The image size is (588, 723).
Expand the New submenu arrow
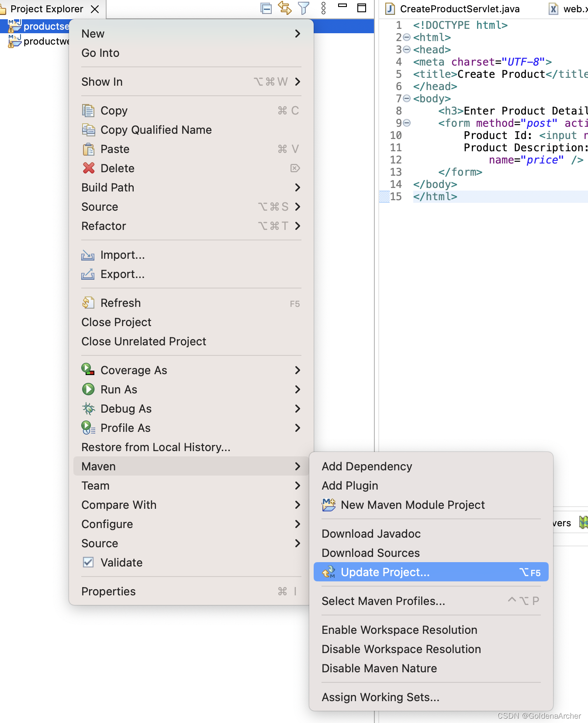[297, 34]
